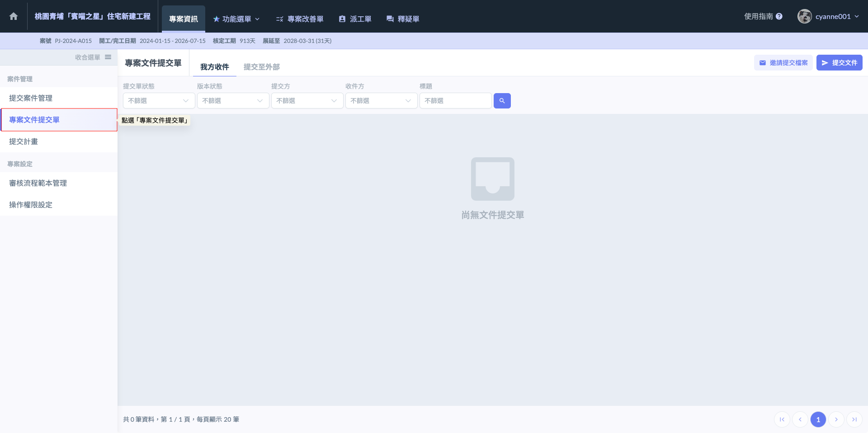
Task: Go to the last page of results
Action: (x=854, y=419)
